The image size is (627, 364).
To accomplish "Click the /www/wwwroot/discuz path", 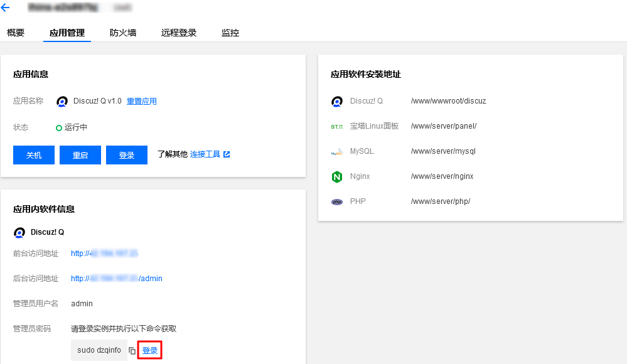I will tap(449, 101).
